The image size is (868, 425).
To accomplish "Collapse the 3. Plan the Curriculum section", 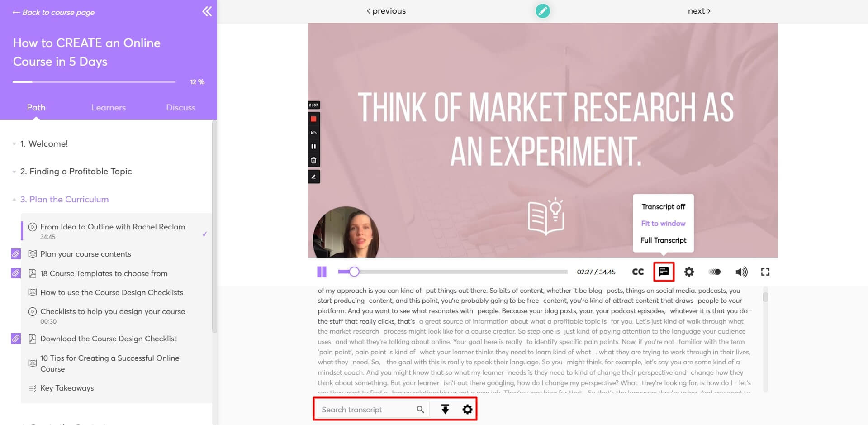I will point(64,199).
